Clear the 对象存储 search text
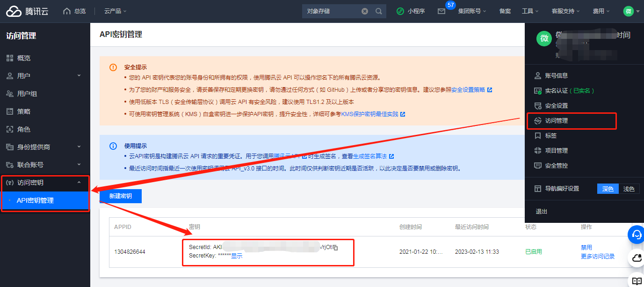 point(365,11)
